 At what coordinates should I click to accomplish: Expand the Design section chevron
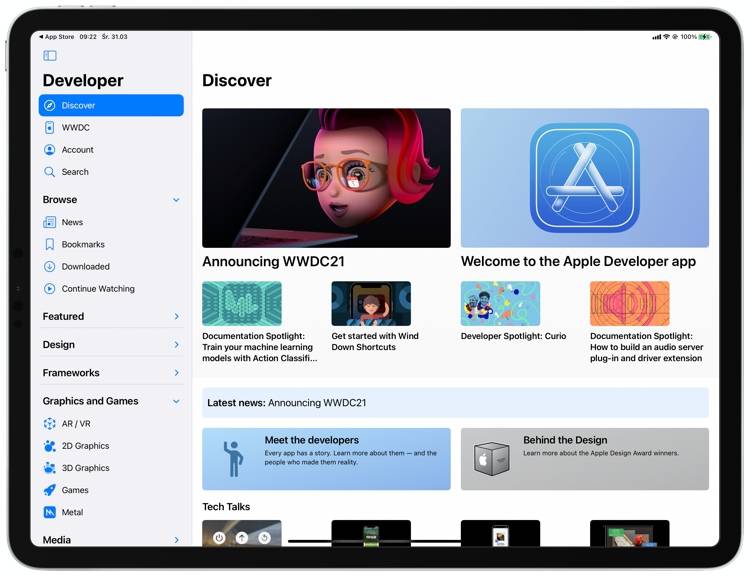(x=176, y=345)
